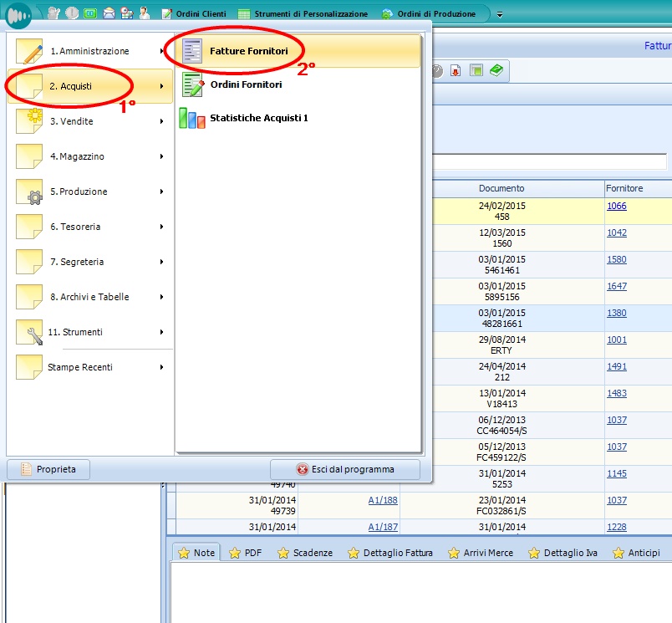Click the clock icon in top toolbar

tap(72, 14)
